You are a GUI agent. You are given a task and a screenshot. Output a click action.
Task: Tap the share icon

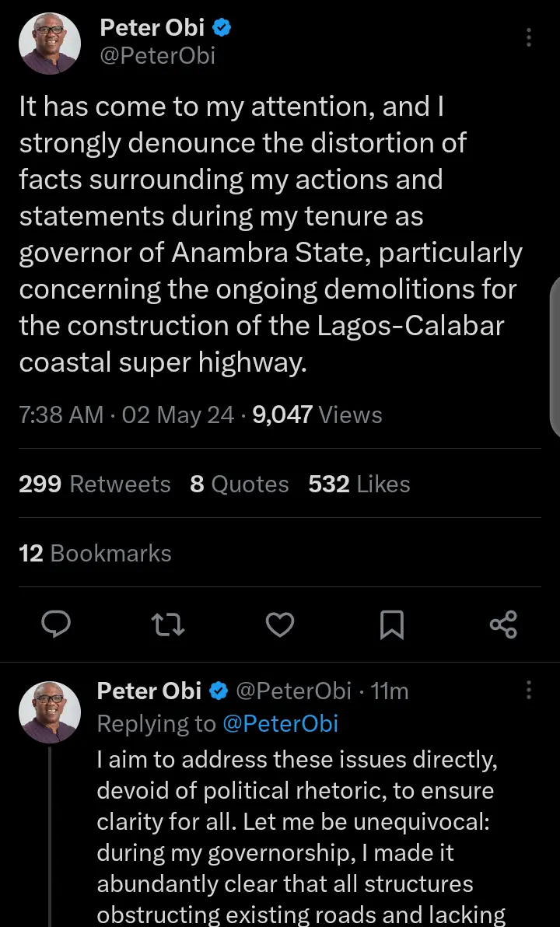[x=503, y=624]
